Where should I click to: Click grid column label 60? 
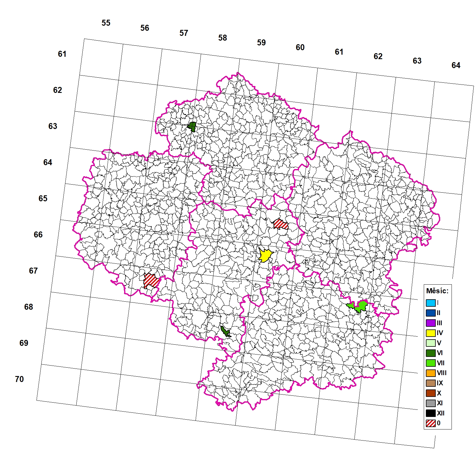coord(300,47)
